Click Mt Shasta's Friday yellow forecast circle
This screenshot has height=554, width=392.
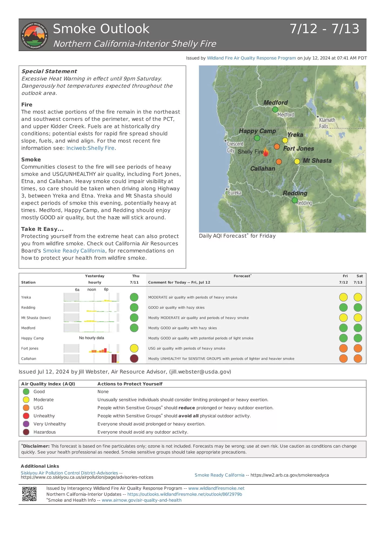point(343,318)
